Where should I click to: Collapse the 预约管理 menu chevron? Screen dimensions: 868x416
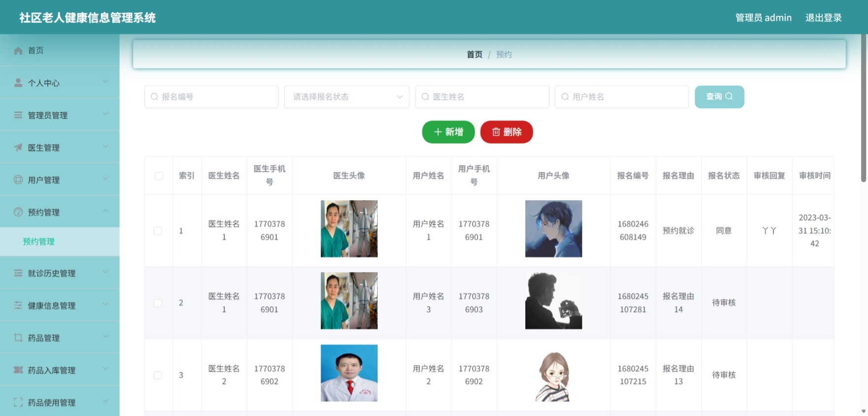[x=105, y=211]
